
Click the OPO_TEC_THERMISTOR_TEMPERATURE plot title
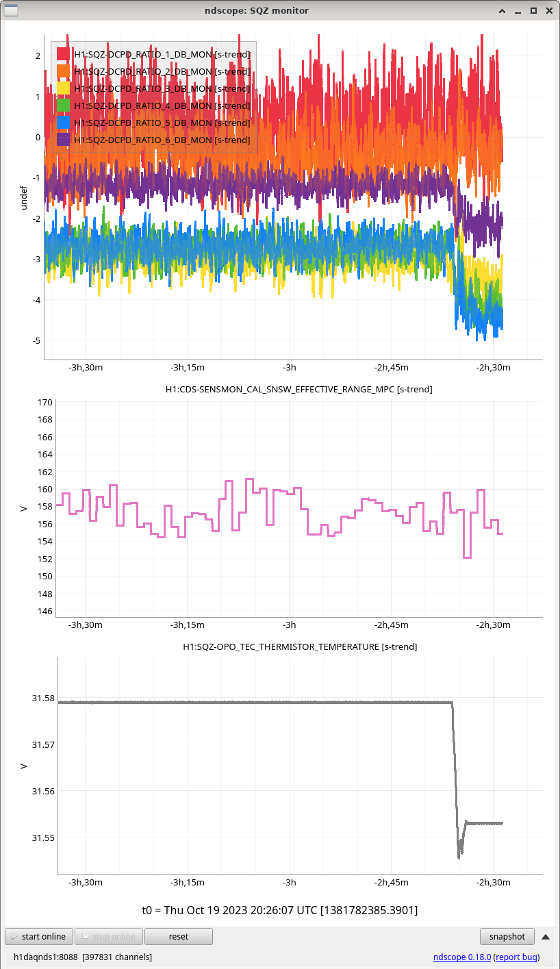pyautogui.click(x=300, y=646)
